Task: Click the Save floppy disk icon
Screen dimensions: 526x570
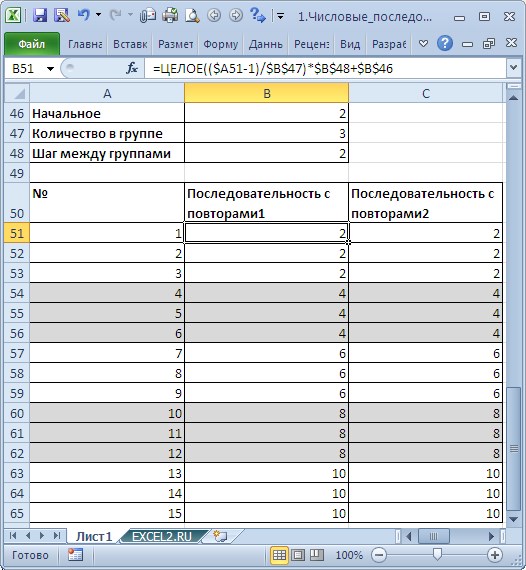Action: (x=40, y=15)
